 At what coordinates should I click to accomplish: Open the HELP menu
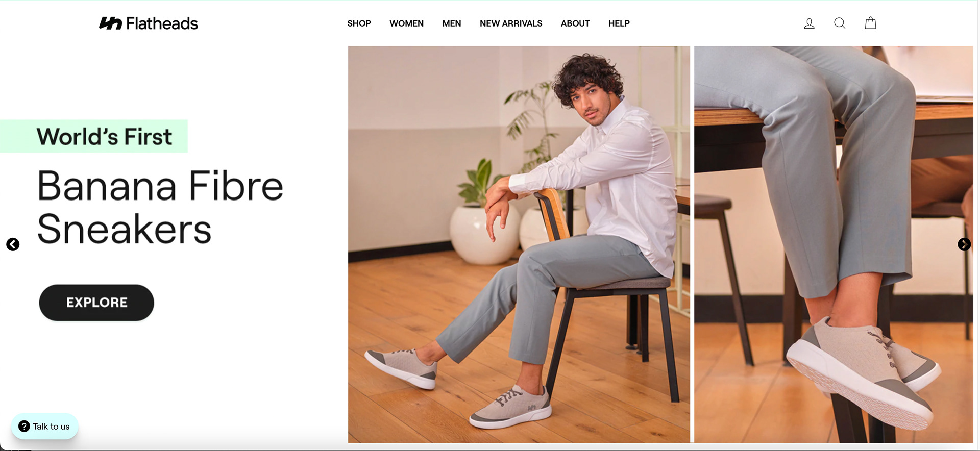click(619, 23)
